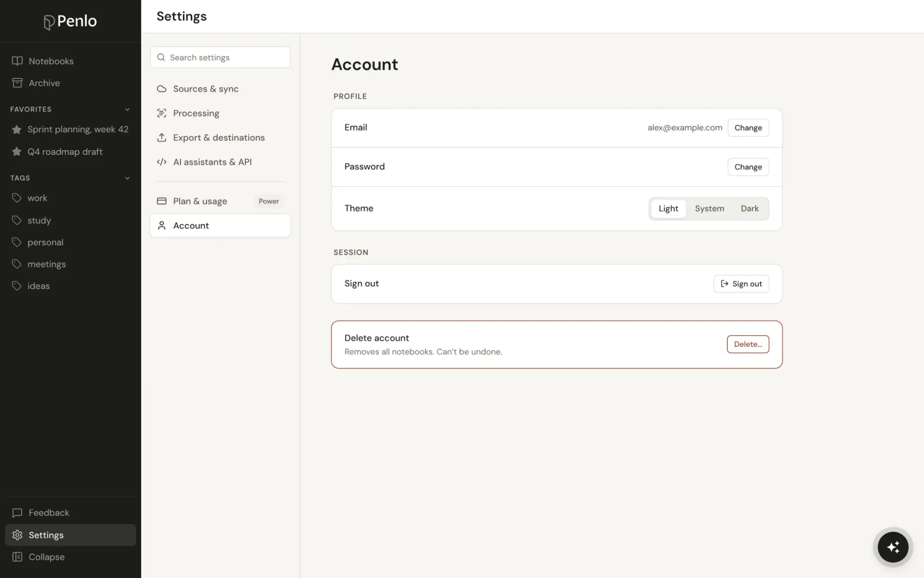
Task: Click star icon next to Sprint planning, week 42
Action: (x=17, y=129)
